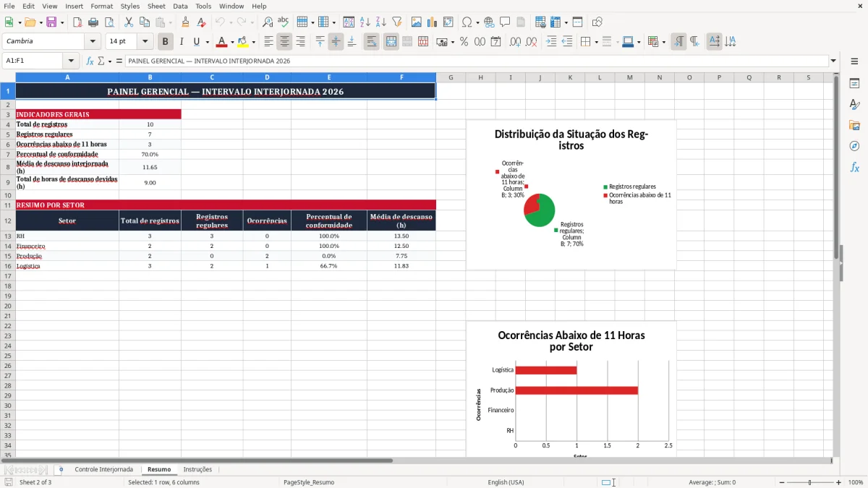
Task: Open the Format menu
Action: [101, 6]
